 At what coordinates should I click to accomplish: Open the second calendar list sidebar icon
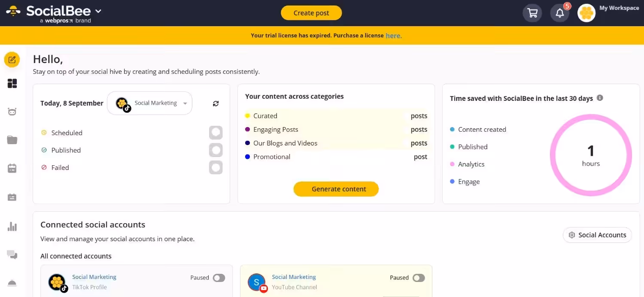point(12,197)
